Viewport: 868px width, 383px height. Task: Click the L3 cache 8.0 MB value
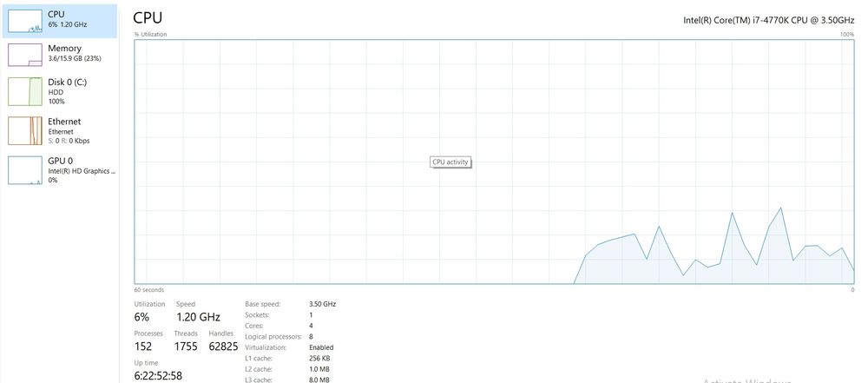coord(319,380)
